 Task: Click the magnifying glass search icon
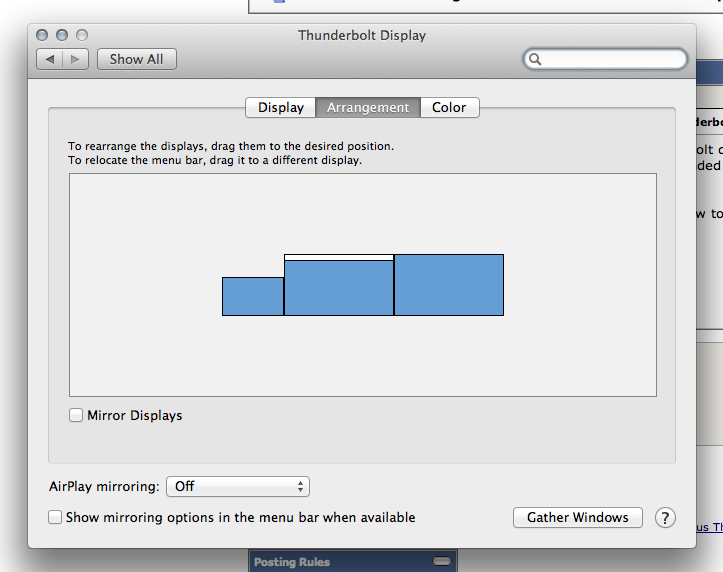point(535,59)
